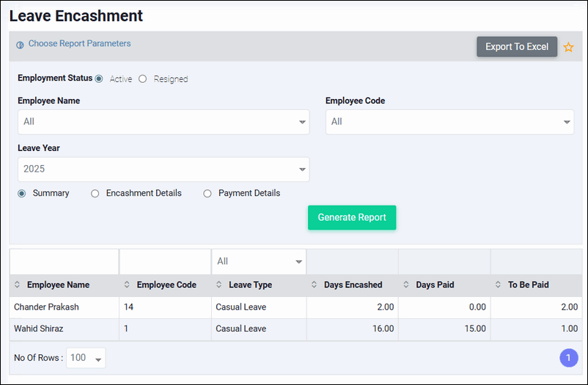Choose the Payment Details report option
588x385 pixels.
tap(207, 194)
